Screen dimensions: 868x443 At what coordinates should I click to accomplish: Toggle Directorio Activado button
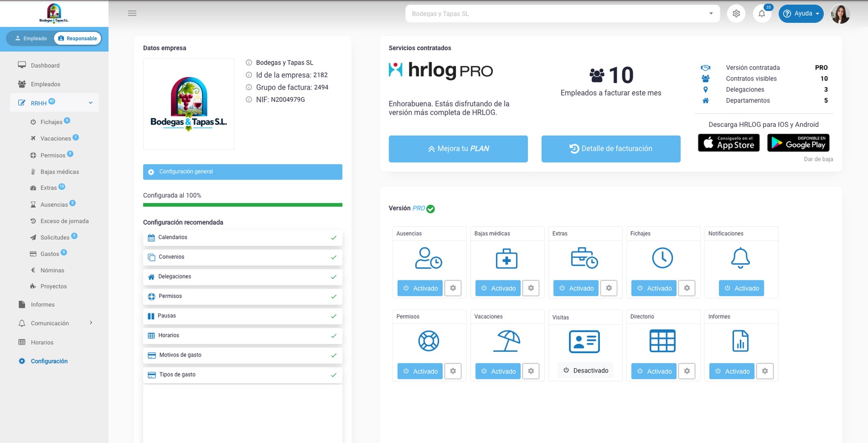(x=654, y=371)
